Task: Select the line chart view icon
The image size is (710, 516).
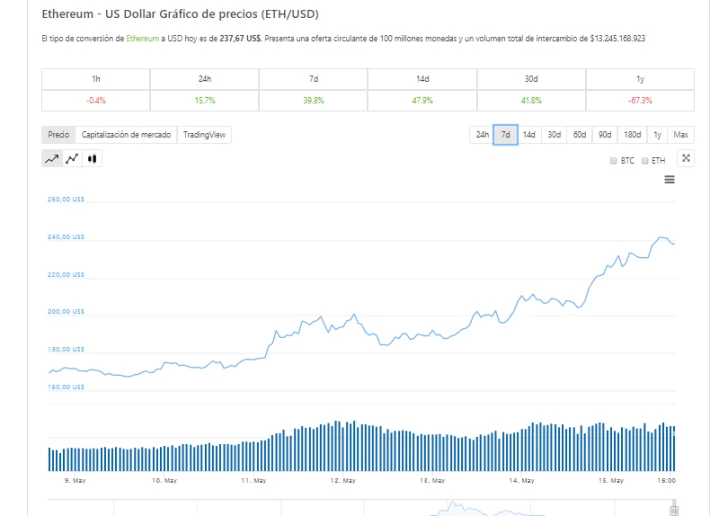Action: point(52,158)
